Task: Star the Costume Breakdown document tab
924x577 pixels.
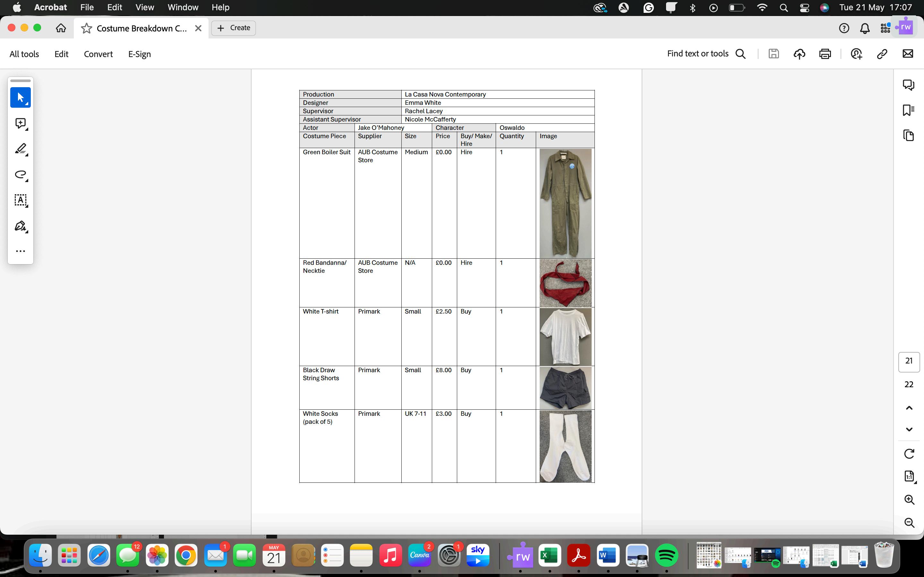Action: (x=87, y=28)
